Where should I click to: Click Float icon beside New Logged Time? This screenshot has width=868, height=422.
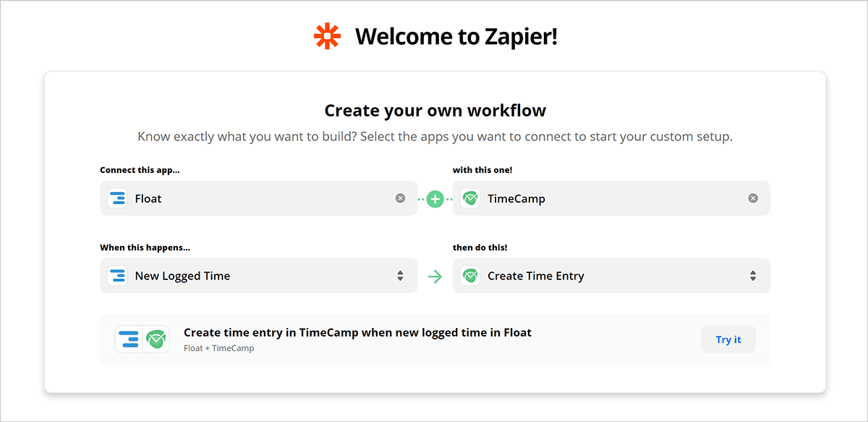(117, 276)
